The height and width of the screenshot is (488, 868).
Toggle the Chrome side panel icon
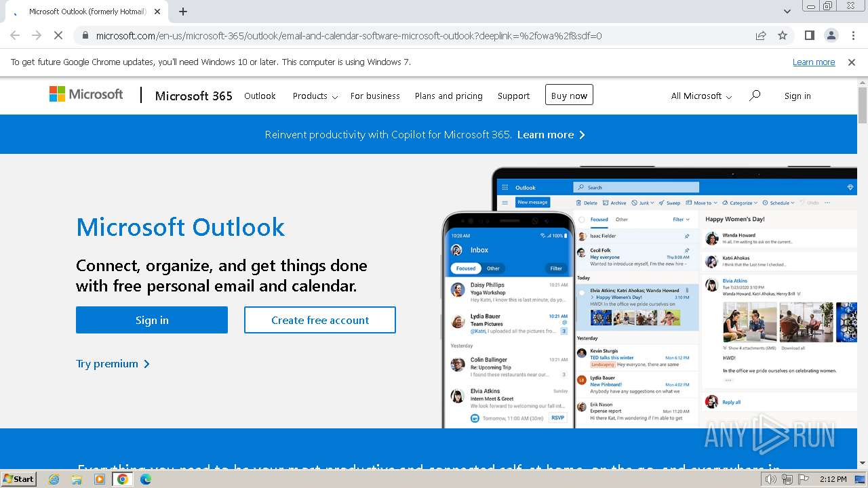809,35
